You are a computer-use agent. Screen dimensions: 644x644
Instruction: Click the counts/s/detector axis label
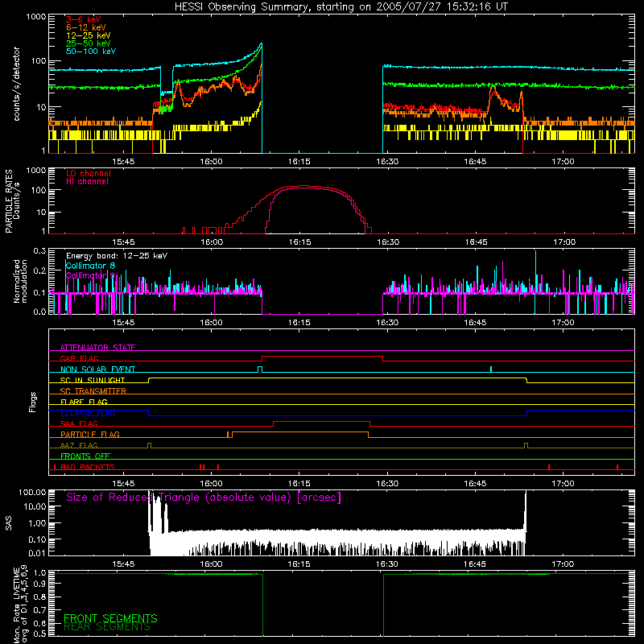tap(17, 84)
